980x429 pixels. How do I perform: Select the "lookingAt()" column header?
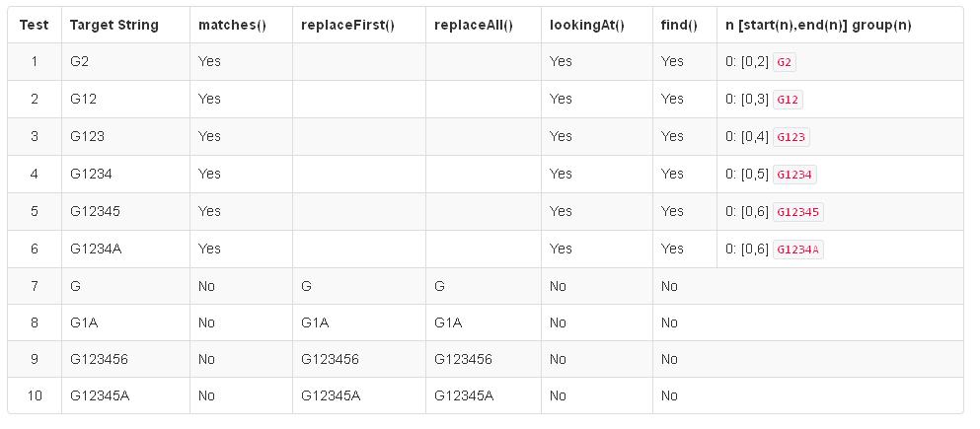(587, 25)
